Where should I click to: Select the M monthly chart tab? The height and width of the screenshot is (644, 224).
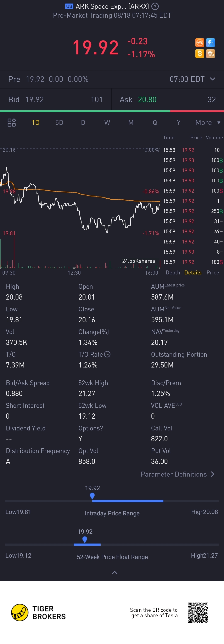[131, 123]
